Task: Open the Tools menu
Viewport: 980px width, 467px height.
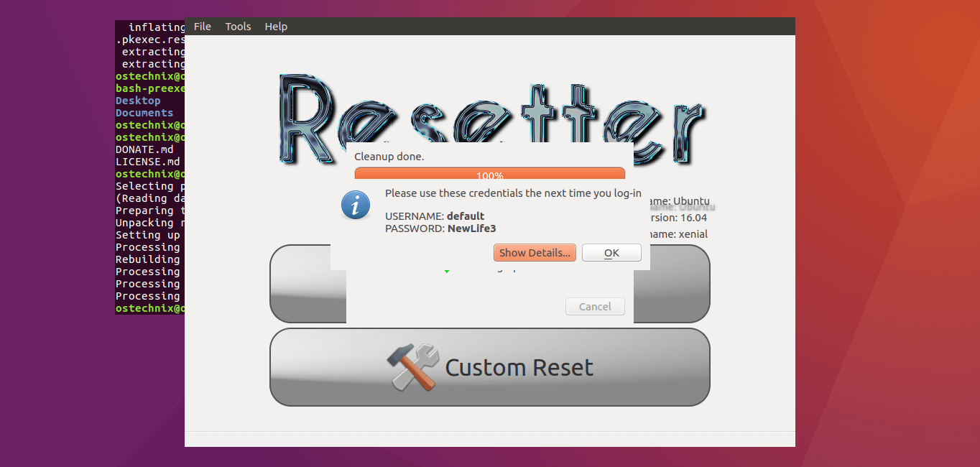Action: [238, 26]
